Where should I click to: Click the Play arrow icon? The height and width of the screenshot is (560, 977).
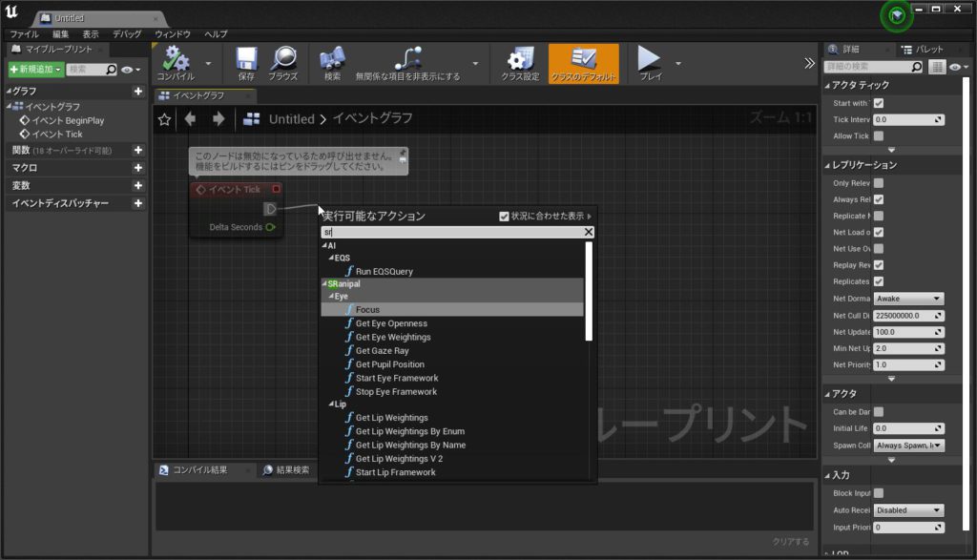[649, 58]
